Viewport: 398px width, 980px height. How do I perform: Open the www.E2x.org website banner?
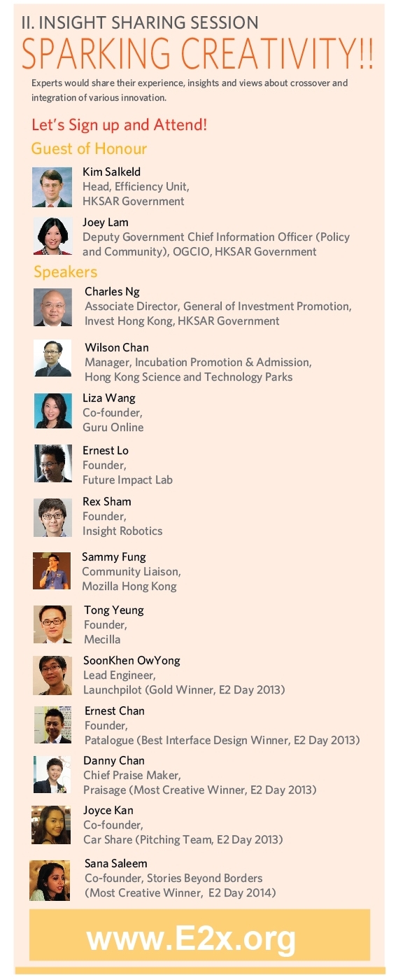click(x=199, y=935)
